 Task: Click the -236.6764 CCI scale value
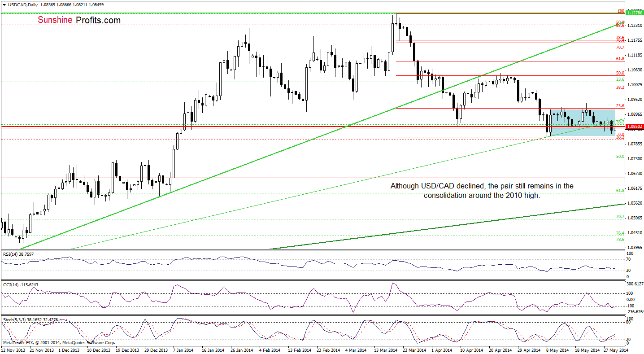coord(635,311)
